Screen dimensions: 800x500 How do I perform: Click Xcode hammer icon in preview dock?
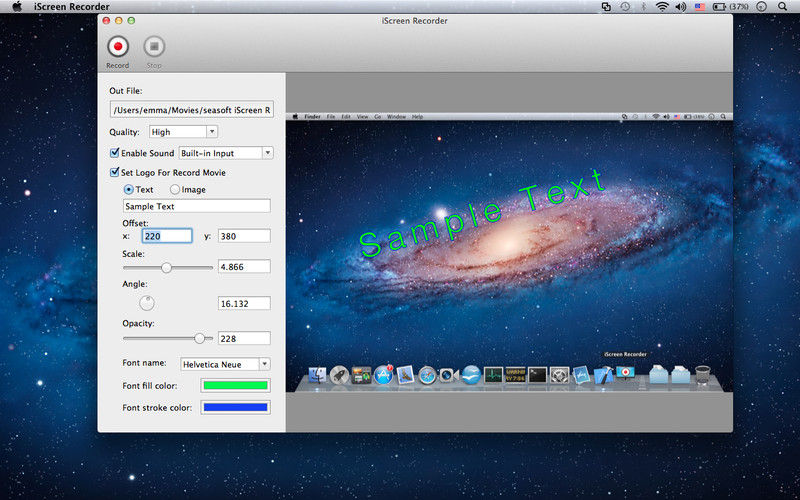tap(604, 375)
